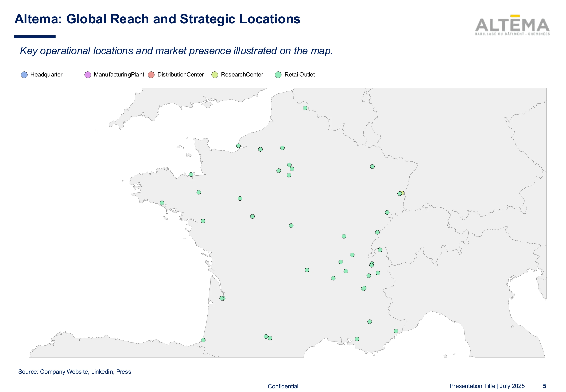Click the lone retail marker in the Massif Central, central France

307,270
